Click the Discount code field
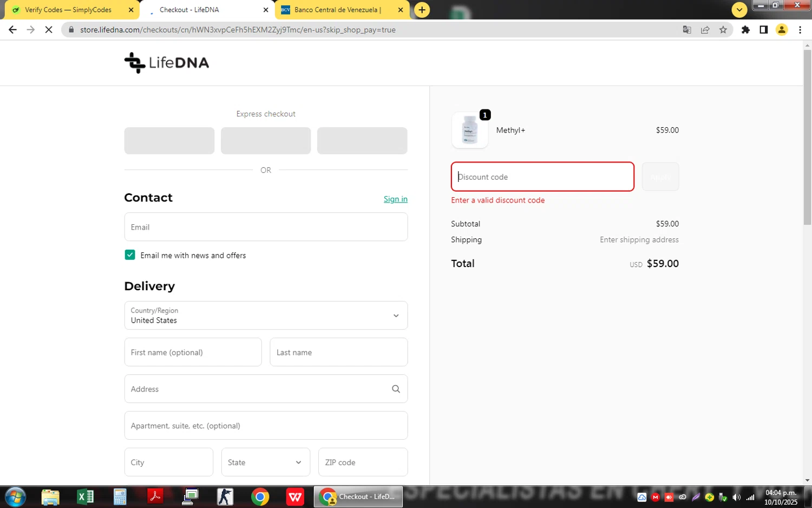Viewport: 812px width, 508px height. click(542, 177)
